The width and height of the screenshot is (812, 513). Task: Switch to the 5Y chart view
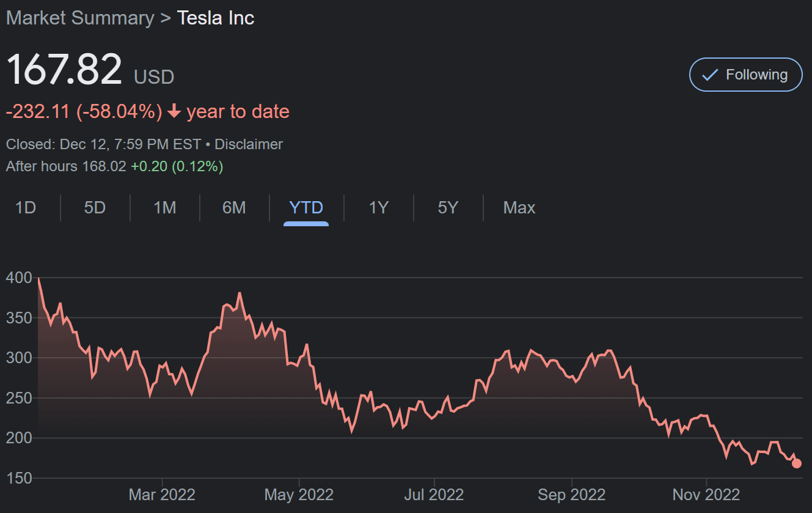pos(447,208)
